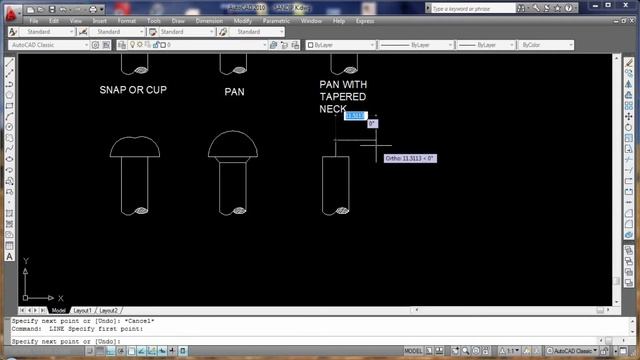The width and height of the screenshot is (640, 360).
Task: Open the color control ByLayer swatch dropdown
Action: [340, 45]
